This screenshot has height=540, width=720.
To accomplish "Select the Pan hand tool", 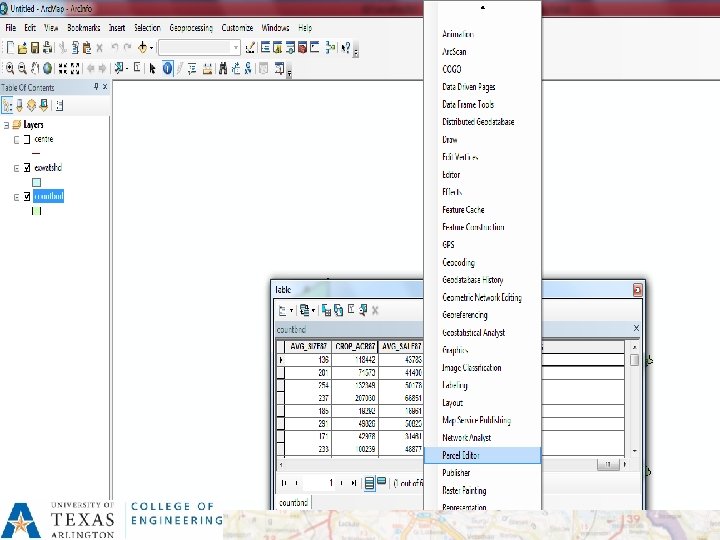I will click(x=35, y=68).
